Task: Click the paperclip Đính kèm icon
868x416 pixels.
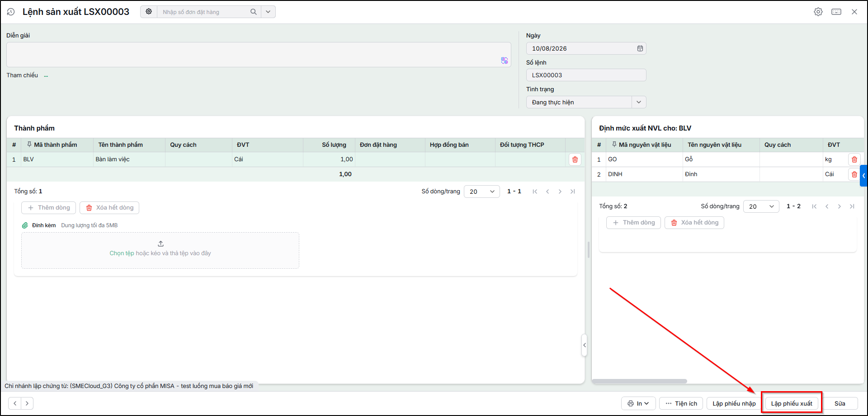Action: [x=25, y=225]
